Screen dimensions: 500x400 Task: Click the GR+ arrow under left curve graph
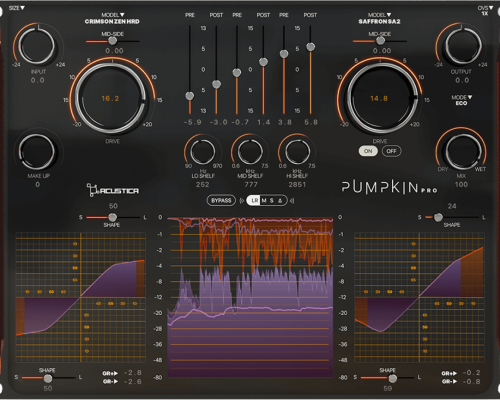110,373
